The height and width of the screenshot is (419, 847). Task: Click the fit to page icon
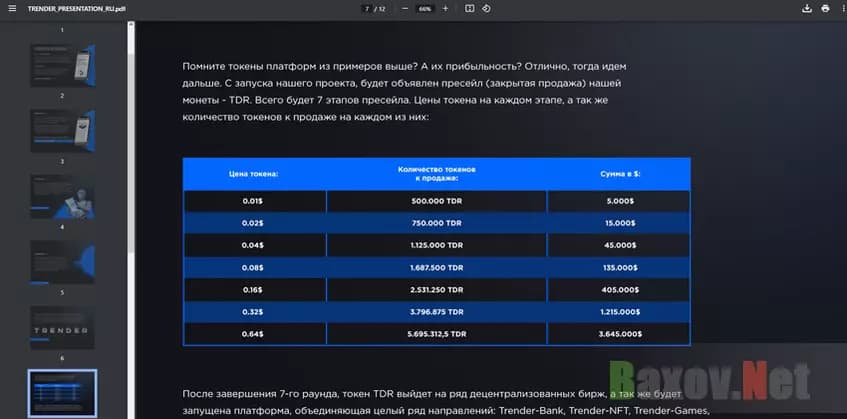pyautogui.click(x=469, y=9)
